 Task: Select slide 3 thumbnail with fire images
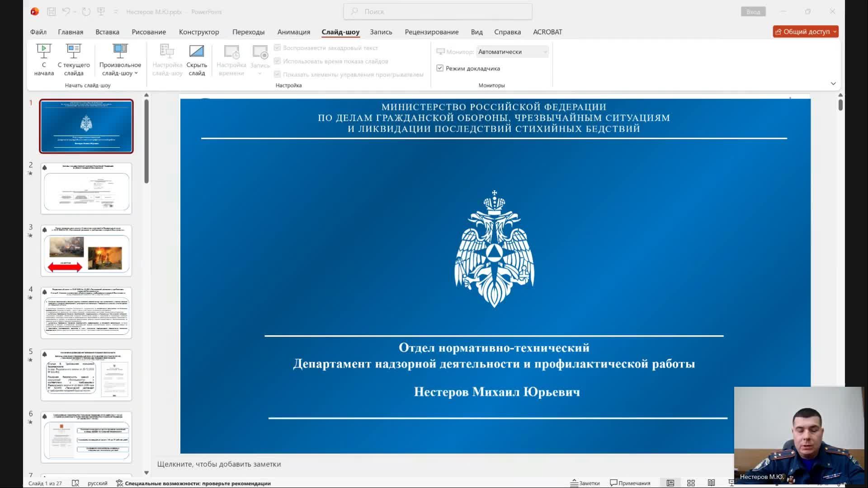(86, 251)
